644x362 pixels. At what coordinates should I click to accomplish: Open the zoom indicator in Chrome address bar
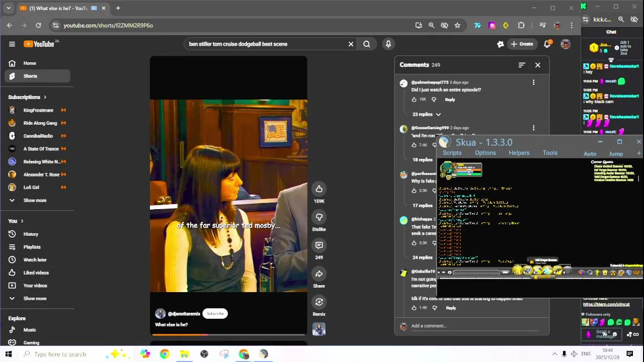431,25
